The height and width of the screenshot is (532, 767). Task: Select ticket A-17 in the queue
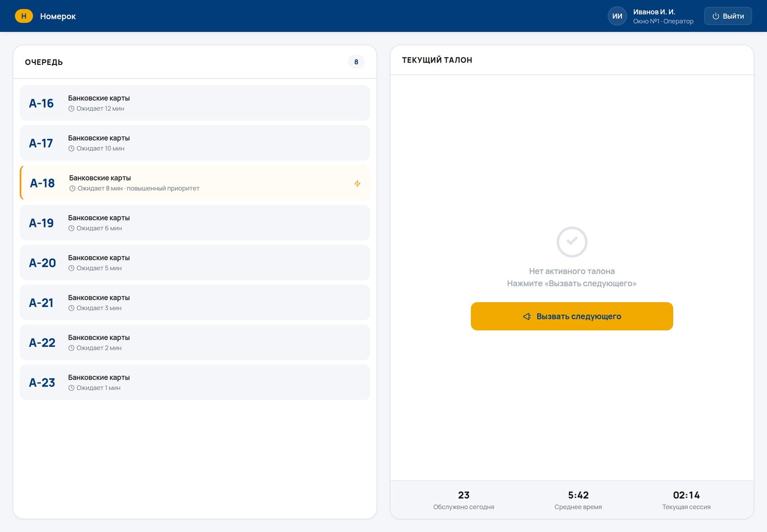[x=195, y=143]
